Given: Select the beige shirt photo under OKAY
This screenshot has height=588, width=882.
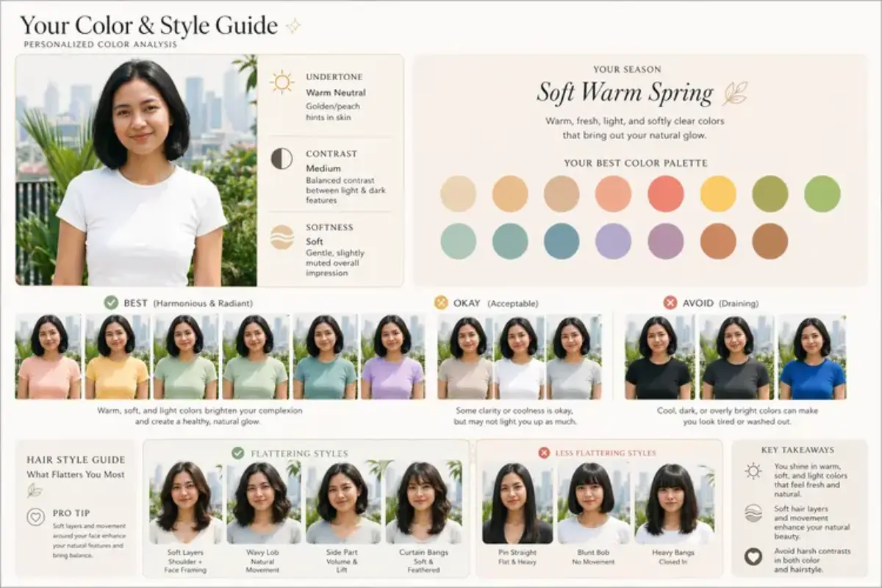Looking at the screenshot, I should [465, 356].
